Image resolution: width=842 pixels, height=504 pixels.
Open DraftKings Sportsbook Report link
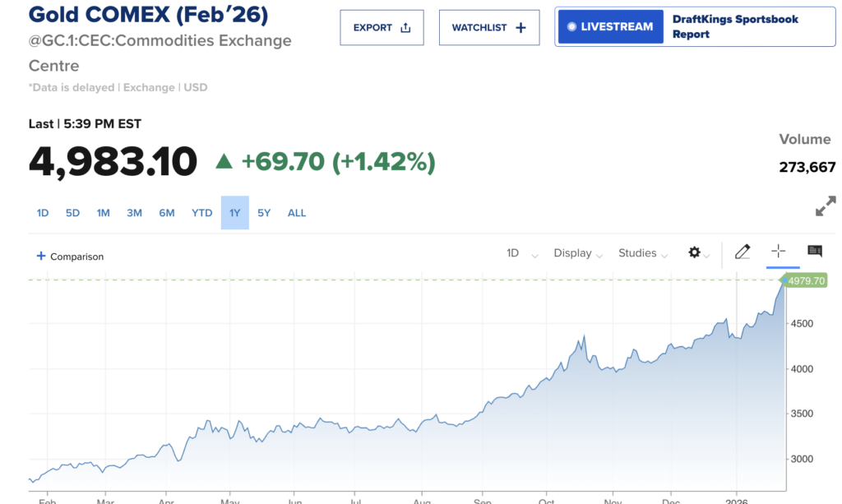coord(734,27)
